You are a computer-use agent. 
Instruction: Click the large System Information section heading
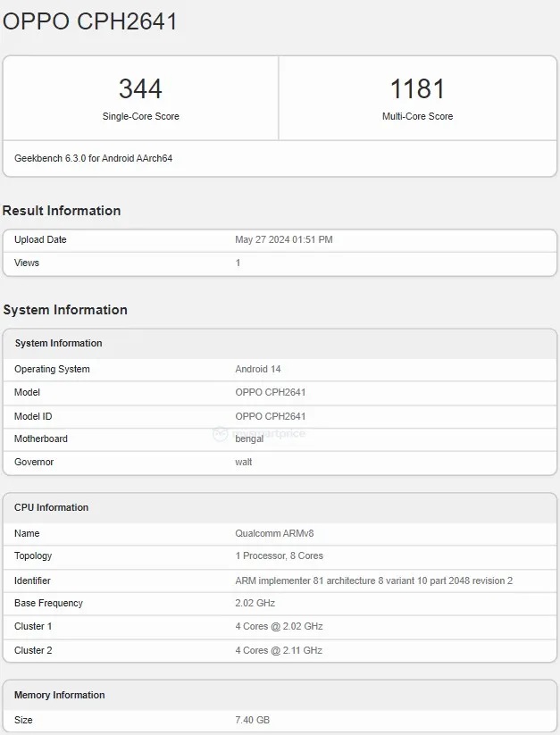(x=65, y=310)
